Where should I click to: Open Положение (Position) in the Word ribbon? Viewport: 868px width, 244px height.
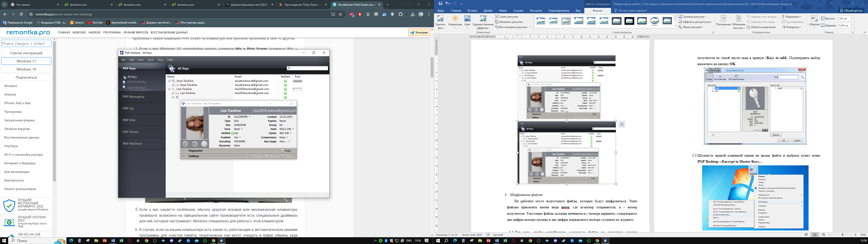tap(723, 22)
